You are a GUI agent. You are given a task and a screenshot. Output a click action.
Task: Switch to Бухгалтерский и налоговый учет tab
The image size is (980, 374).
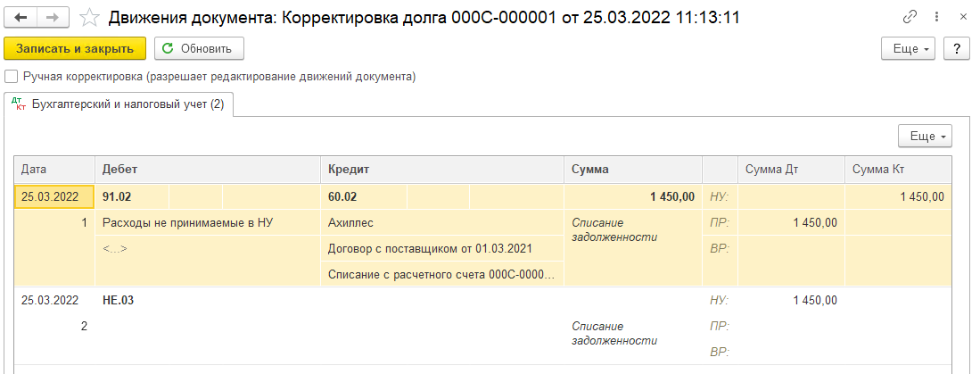pyautogui.click(x=119, y=104)
